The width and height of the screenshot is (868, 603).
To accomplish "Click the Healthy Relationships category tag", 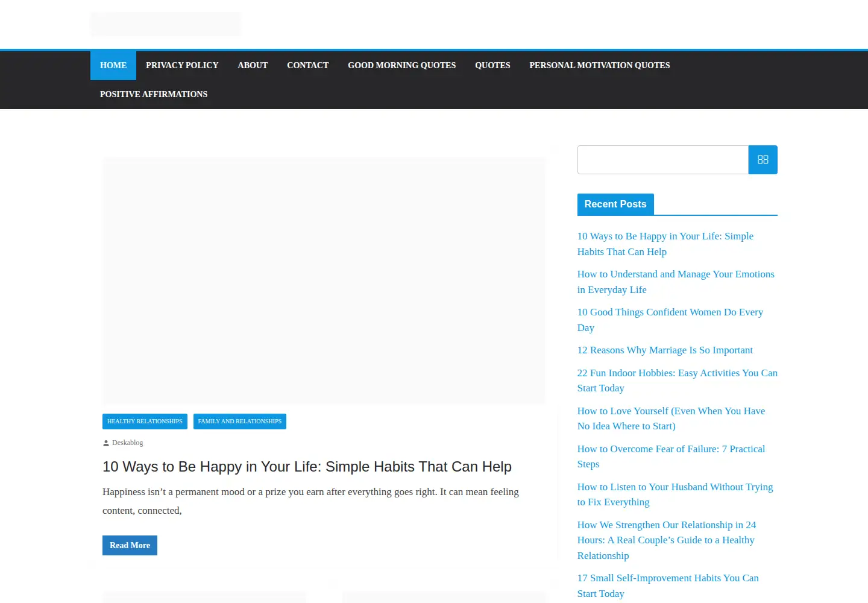I will 145,421.
